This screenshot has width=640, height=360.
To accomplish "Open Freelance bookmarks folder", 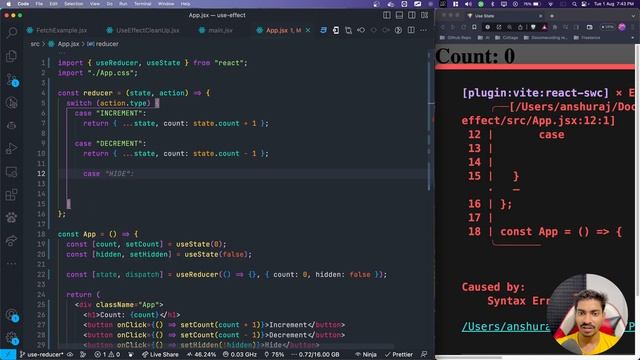I will tap(587, 38).
